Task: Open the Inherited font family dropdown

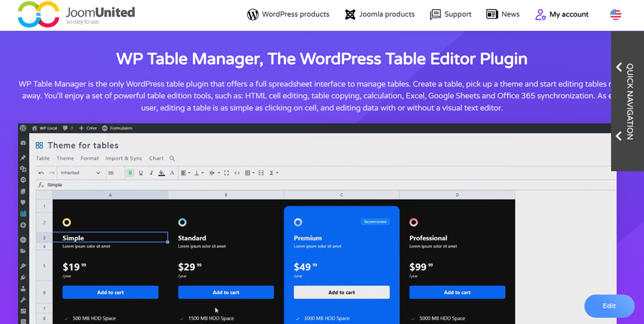Action: [80, 173]
